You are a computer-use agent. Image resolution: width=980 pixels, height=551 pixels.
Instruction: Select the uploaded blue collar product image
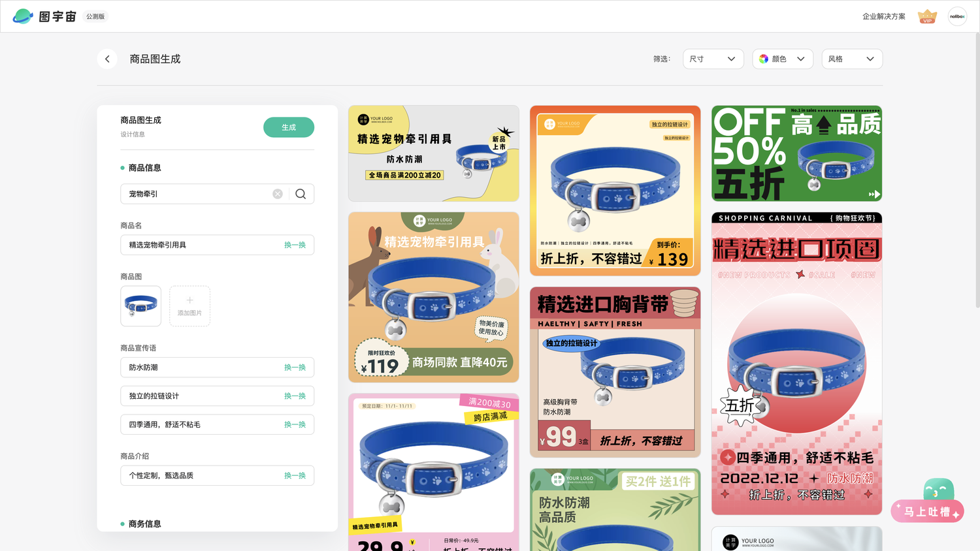140,306
